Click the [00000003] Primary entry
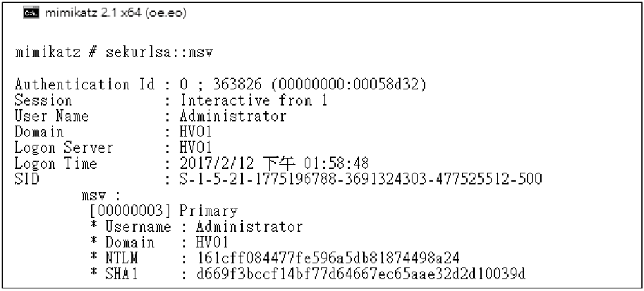Image resolution: width=644 pixels, height=291 pixels. [164, 211]
